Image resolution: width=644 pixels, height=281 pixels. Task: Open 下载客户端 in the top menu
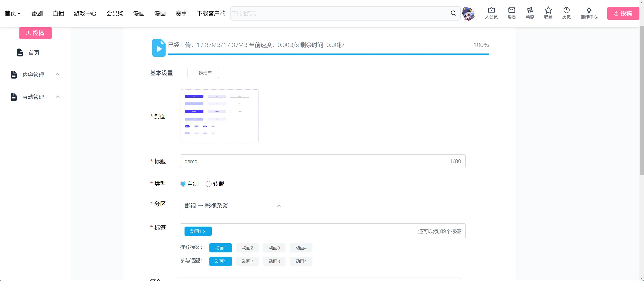[x=211, y=13]
